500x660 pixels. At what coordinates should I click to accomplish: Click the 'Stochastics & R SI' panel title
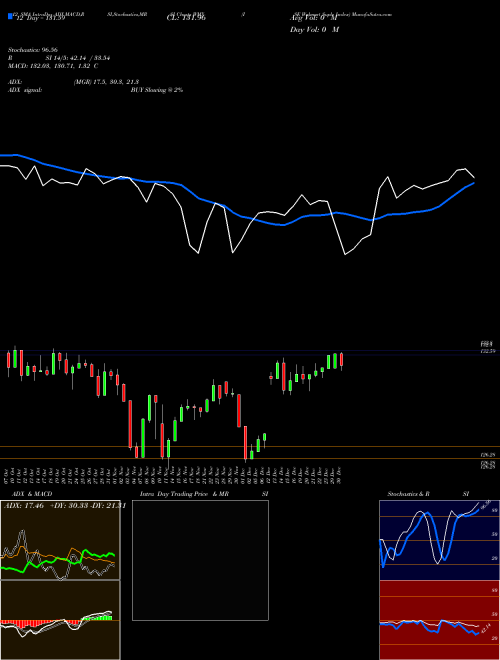click(428, 494)
